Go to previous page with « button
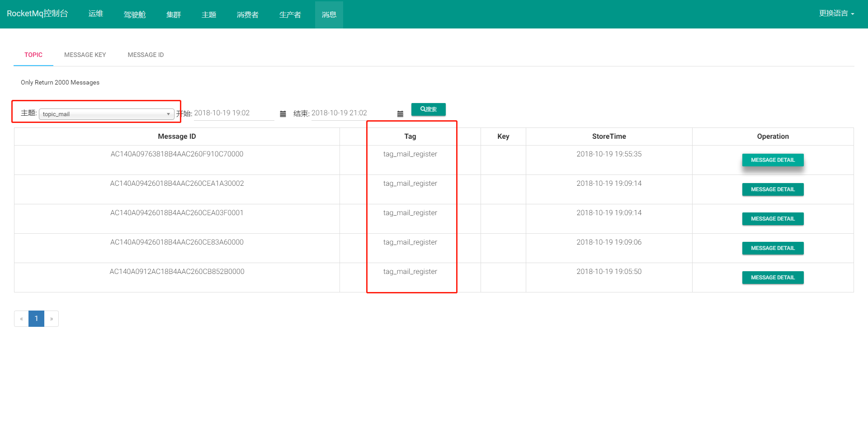 point(21,319)
